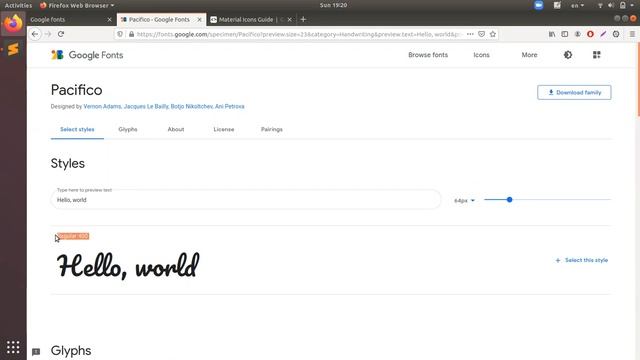Image resolution: width=640 pixels, height=360 pixels.
Task: Click the Google Fonts logo
Action: tap(87, 55)
